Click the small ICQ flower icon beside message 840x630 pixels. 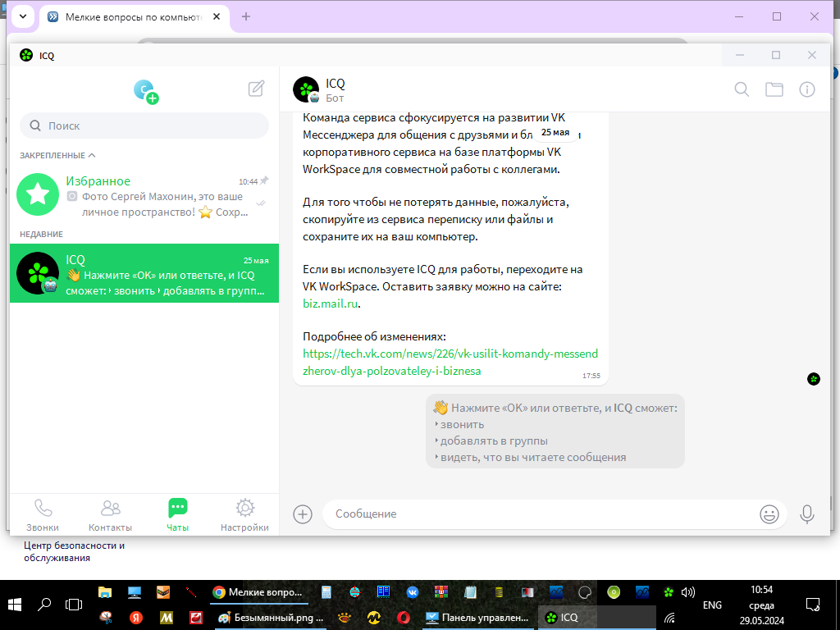click(x=813, y=379)
